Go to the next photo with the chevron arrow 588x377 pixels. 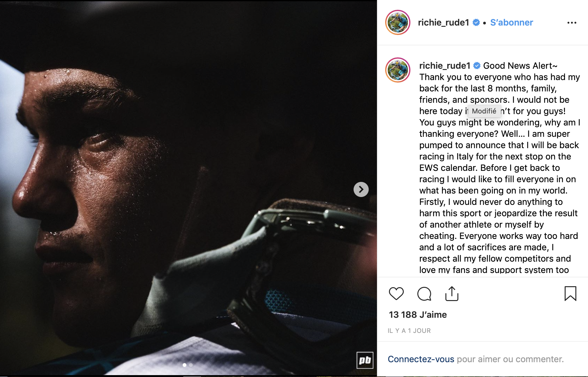click(x=361, y=189)
